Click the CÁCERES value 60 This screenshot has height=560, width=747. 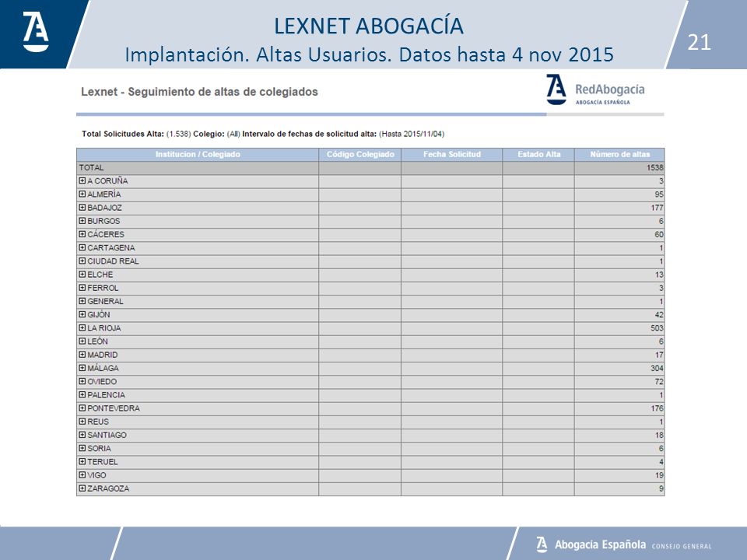659,234
